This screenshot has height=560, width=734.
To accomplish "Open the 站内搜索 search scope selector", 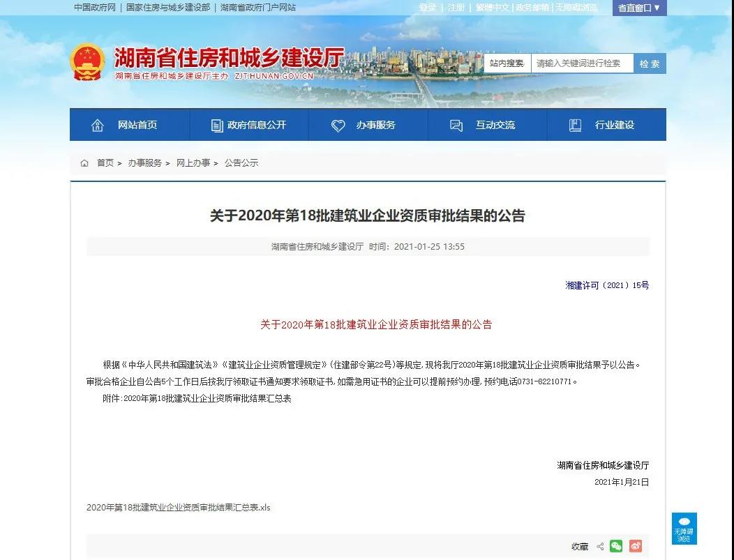I will pos(507,63).
